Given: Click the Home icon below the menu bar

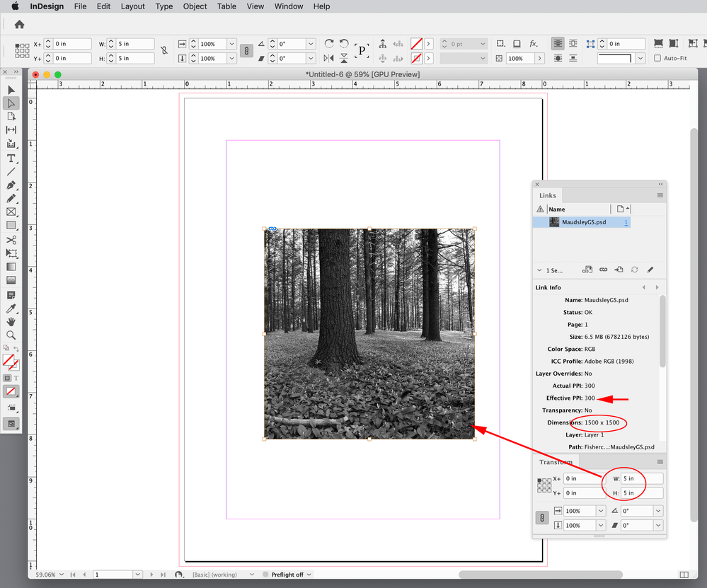Looking at the screenshot, I should [19, 24].
